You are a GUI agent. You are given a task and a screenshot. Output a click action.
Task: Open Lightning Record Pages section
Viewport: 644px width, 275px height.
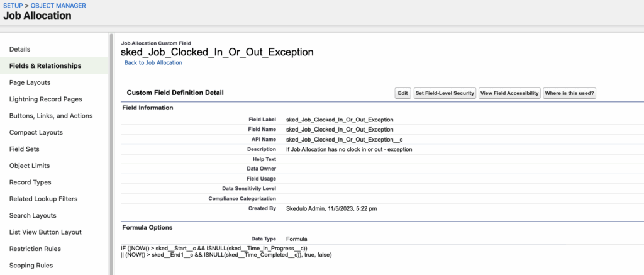[45, 99]
